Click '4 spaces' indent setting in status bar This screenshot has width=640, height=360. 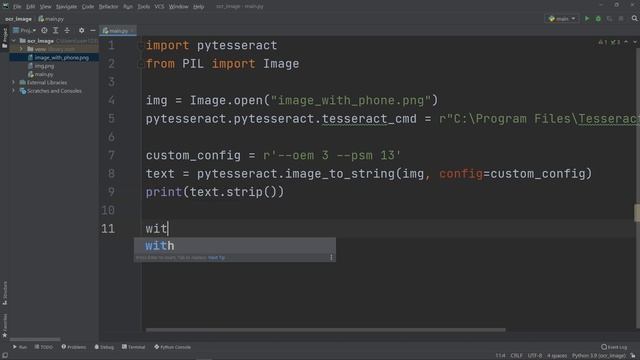(557, 356)
